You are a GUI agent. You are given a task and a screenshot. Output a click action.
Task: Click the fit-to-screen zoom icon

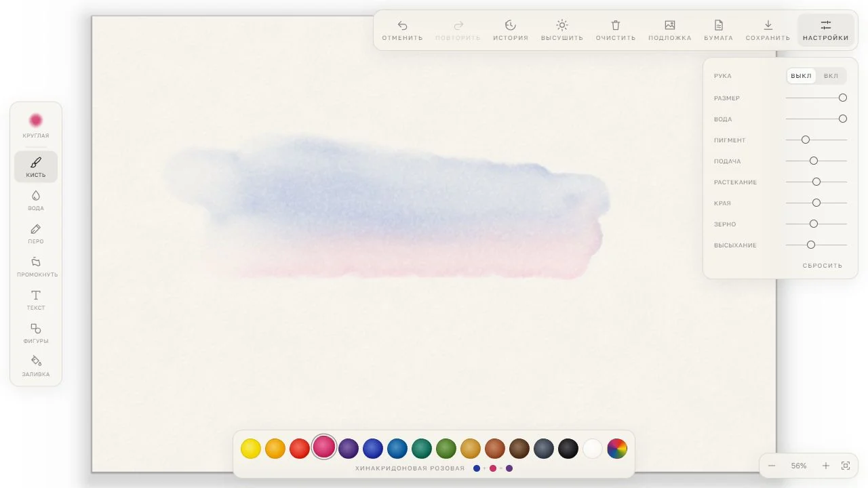coord(846,466)
